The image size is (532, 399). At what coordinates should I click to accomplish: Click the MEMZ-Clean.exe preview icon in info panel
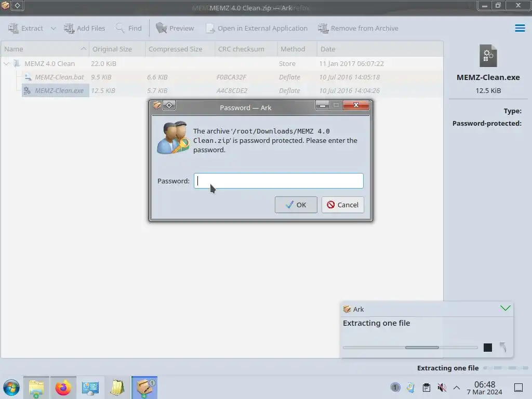tap(488, 56)
